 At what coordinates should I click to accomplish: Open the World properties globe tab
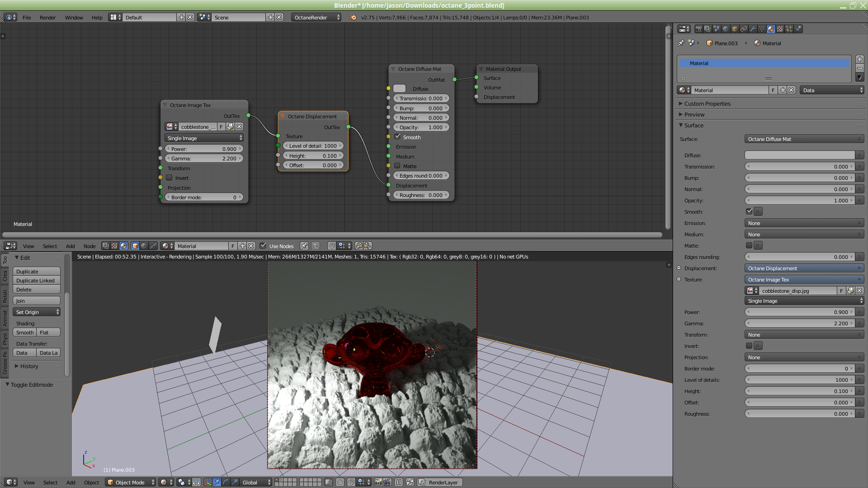click(726, 29)
